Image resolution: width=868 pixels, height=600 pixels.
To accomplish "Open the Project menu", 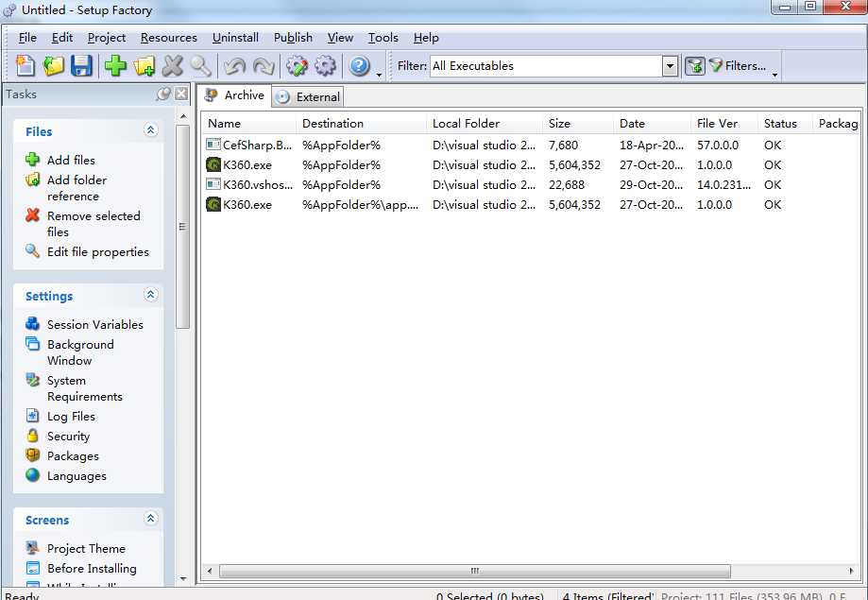I will (107, 38).
